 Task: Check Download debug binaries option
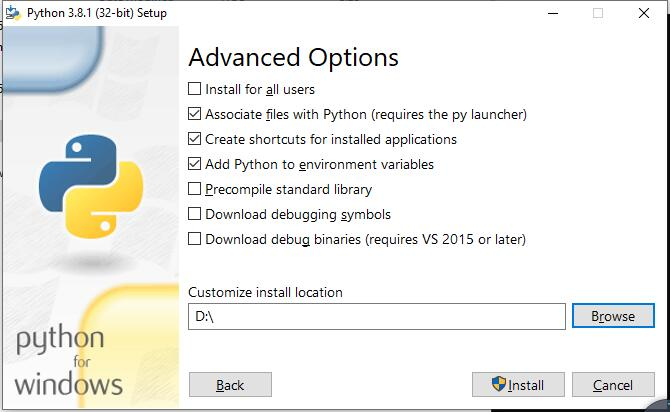click(194, 239)
